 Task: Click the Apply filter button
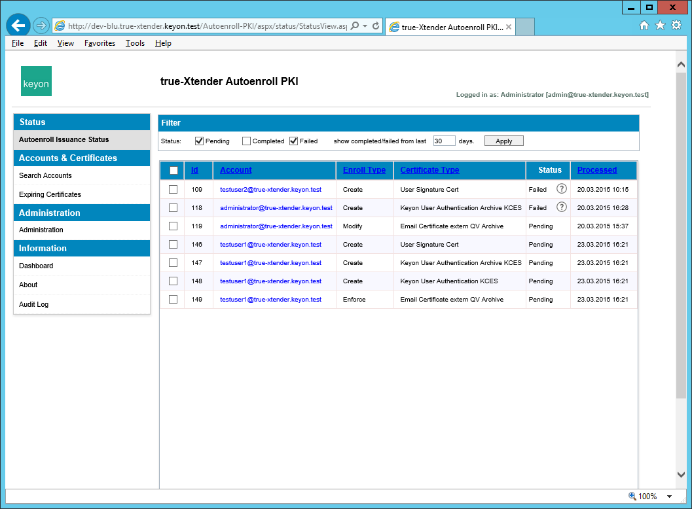coord(504,141)
